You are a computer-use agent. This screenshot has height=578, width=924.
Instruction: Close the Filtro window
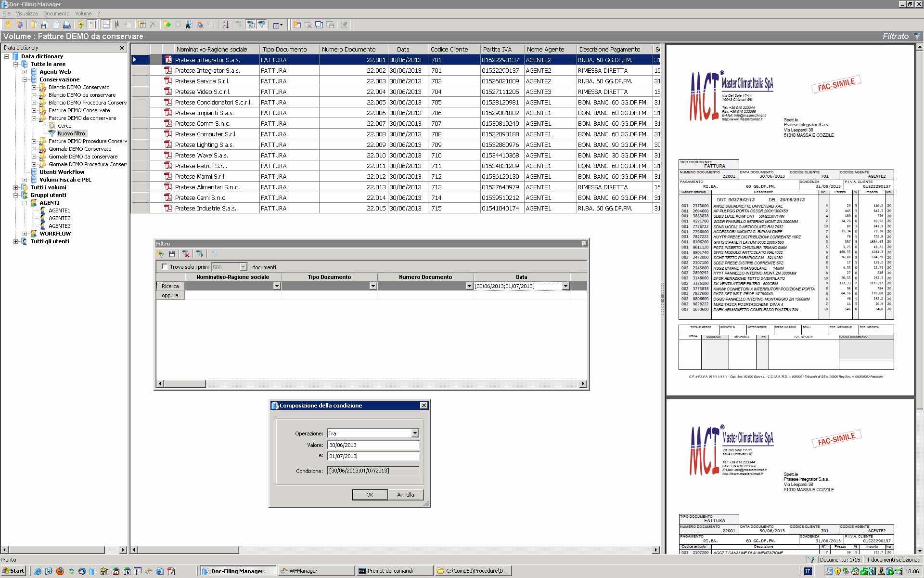coord(584,243)
